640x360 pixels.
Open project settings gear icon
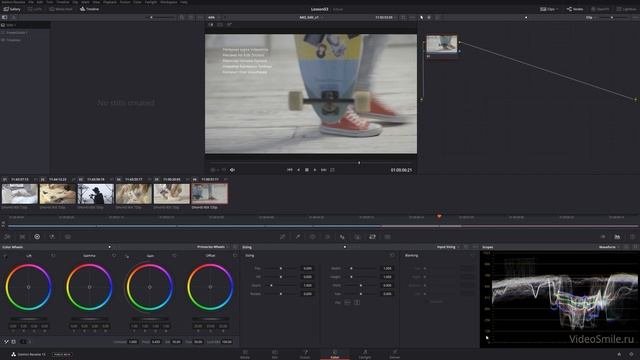(x=631, y=354)
